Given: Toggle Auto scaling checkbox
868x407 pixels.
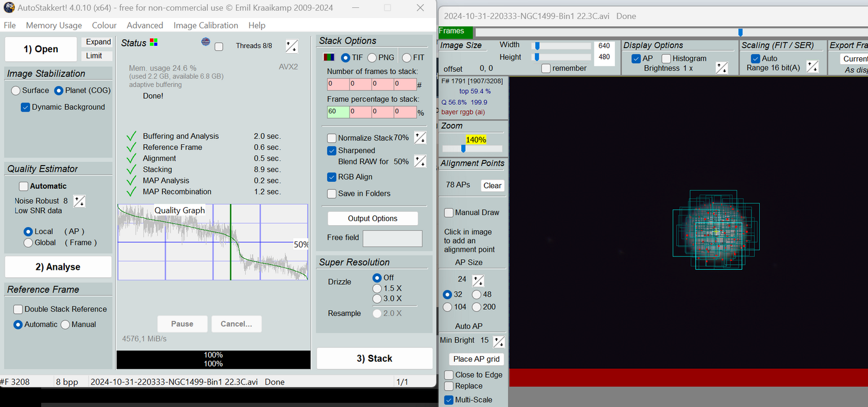Looking at the screenshot, I should [x=756, y=58].
